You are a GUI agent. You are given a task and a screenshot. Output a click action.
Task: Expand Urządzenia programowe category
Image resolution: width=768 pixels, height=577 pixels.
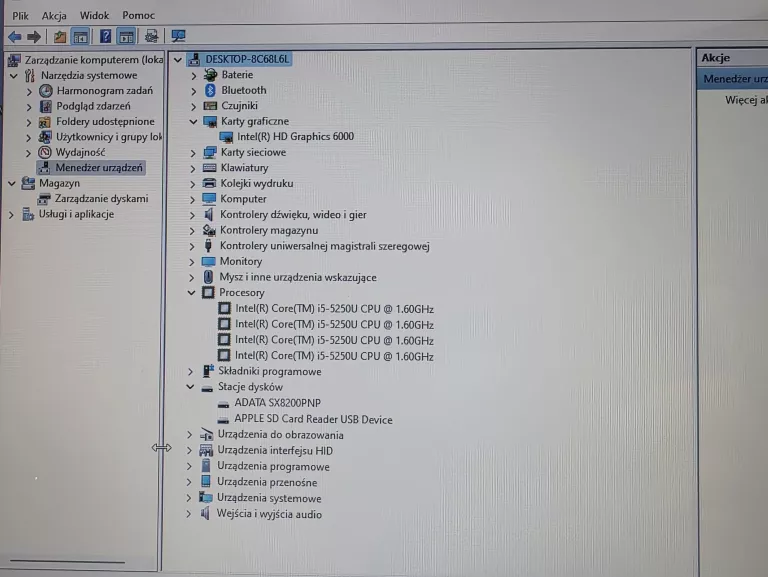189,467
